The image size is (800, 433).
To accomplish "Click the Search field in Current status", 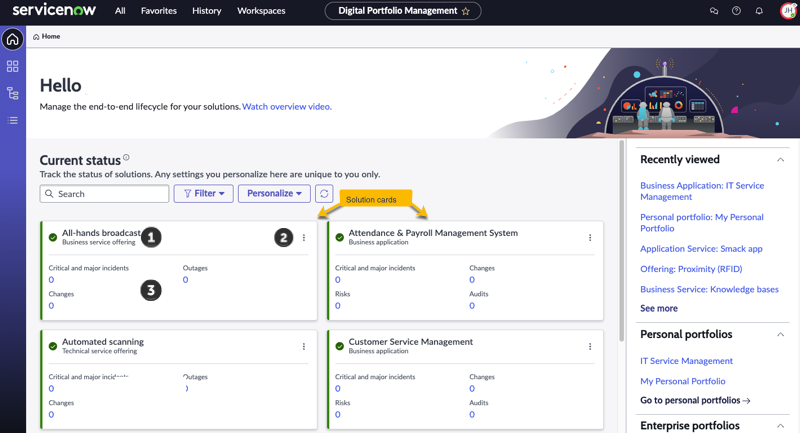I will pos(104,194).
